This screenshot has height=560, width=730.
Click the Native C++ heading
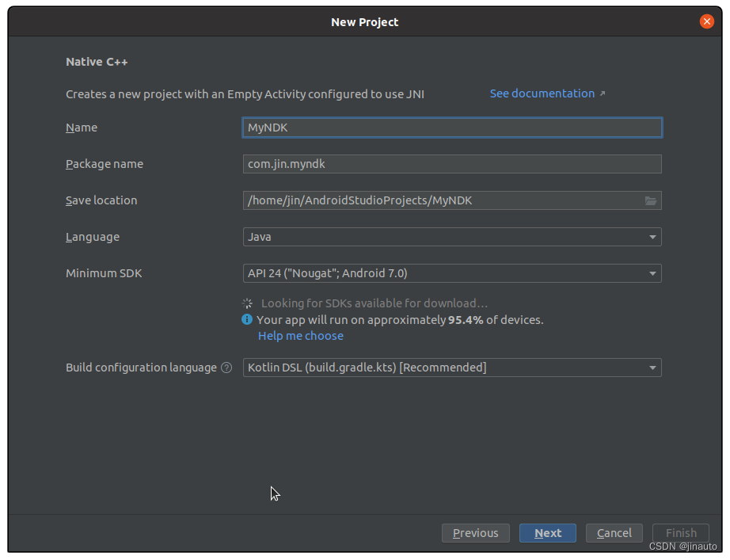[97, 61]
